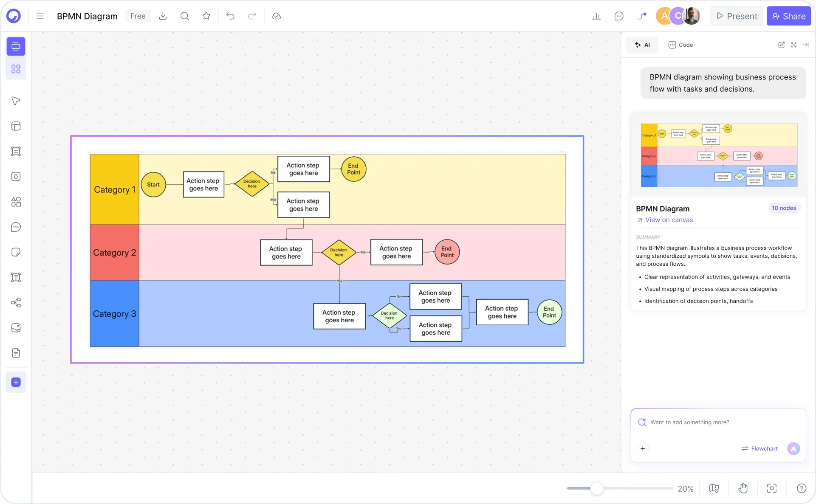Star the BPMN Diagram document
The image size is (816, 504).
[206, 16]
